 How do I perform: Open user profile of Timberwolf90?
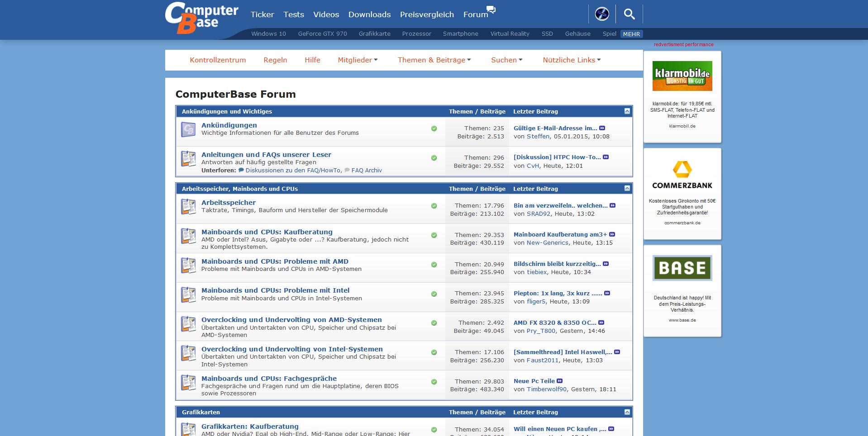(547, 389)
